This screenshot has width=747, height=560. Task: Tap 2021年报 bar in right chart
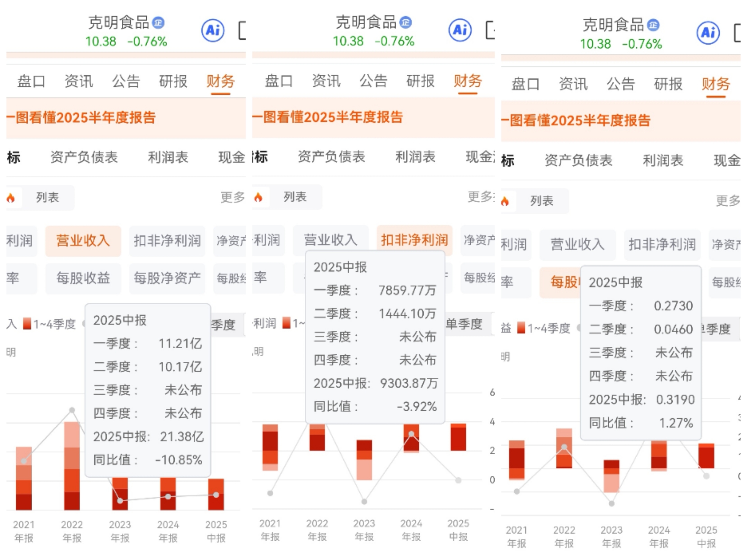517,460
